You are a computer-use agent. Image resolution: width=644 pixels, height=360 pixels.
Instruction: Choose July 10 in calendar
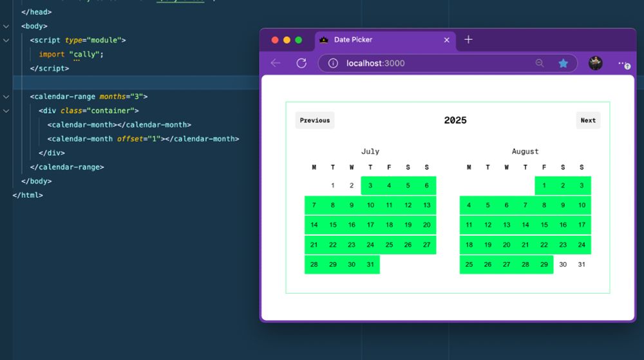pos(370,205)
